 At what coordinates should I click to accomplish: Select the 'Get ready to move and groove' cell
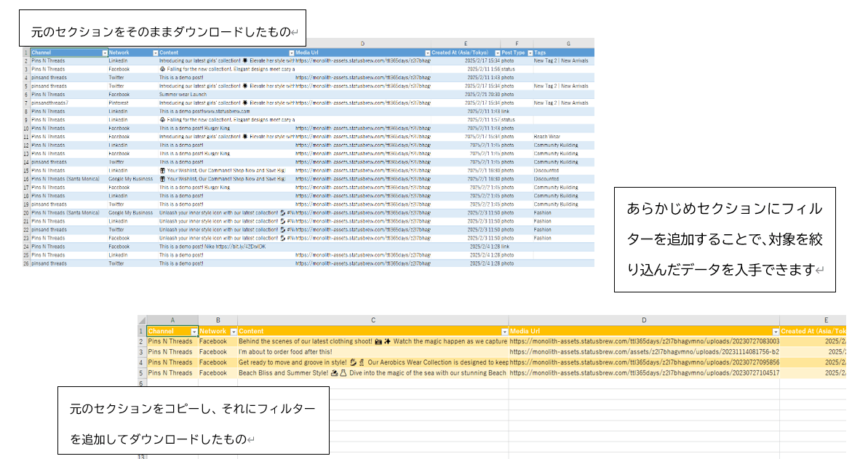[373, 363]
